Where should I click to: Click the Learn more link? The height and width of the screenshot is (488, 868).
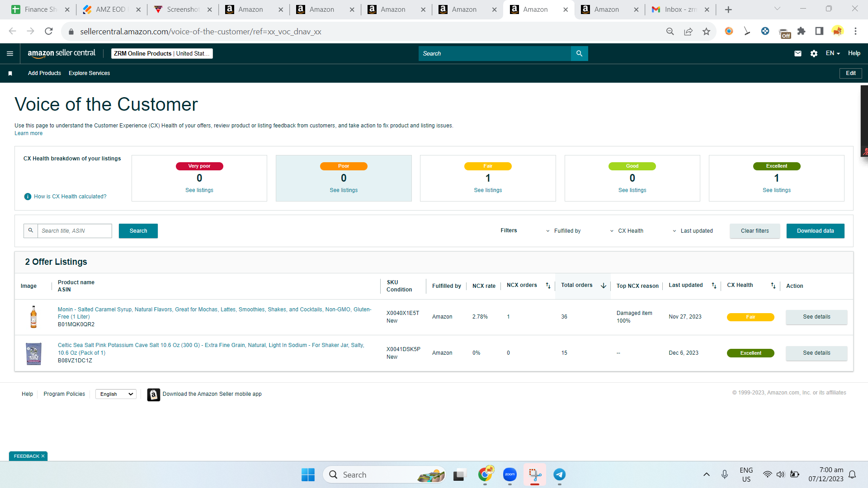click(x=28, y=133)
